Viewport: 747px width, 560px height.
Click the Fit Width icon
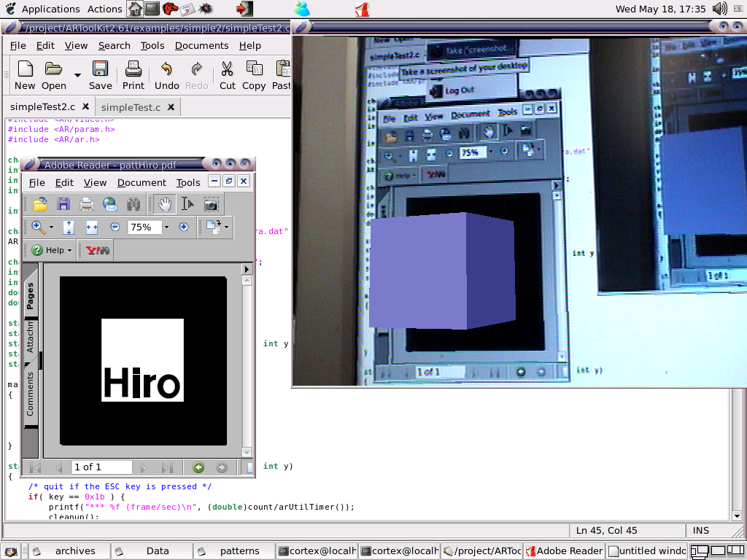(92, 227)
